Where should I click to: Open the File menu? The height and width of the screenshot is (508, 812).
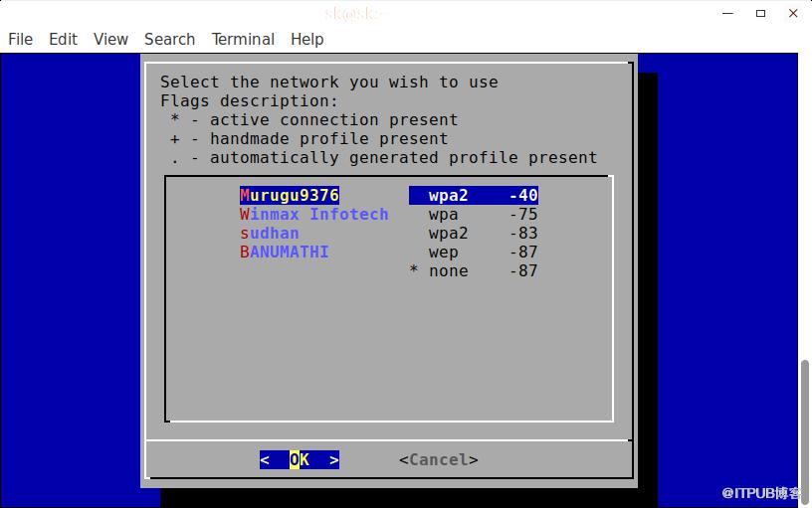20,40
